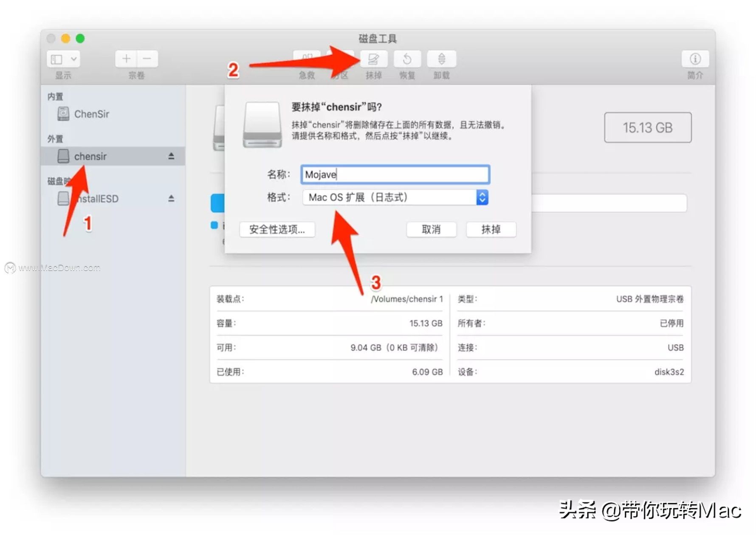
Task: Open 安全性选项 security options
Action: [277, 230]
